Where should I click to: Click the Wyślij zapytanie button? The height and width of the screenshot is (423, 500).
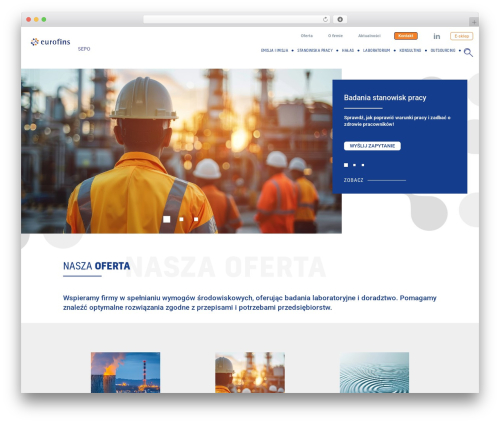(x=372, y=146)
